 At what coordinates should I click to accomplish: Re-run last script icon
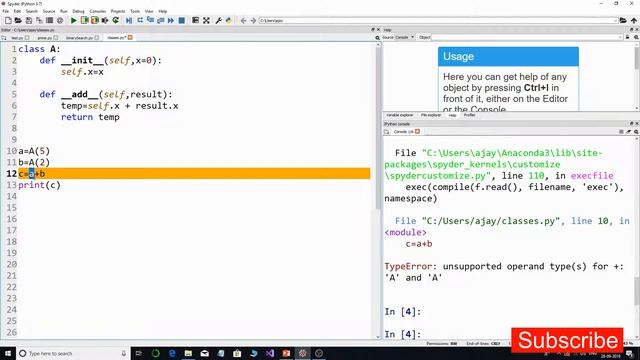point(116,20)
